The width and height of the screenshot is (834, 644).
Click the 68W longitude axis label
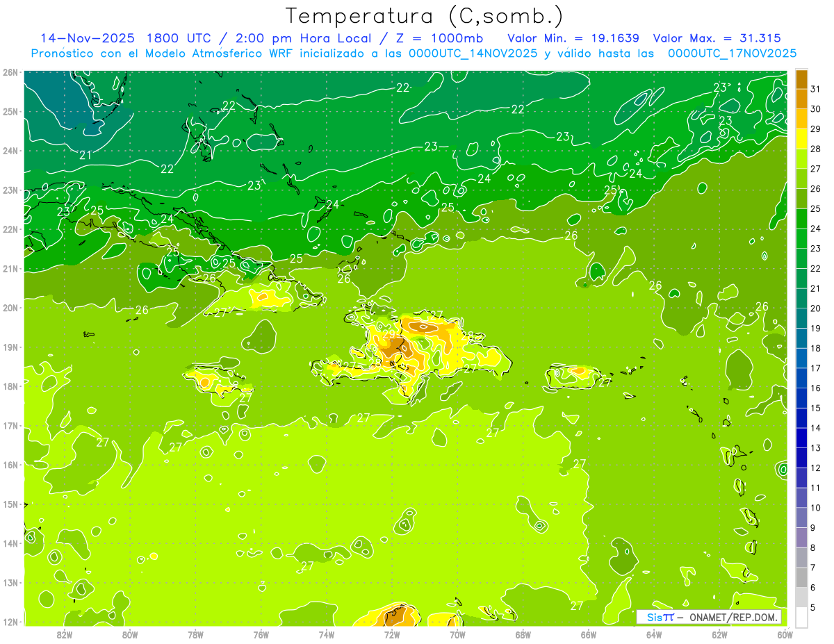pyautogui.click(x=523, y=634)
